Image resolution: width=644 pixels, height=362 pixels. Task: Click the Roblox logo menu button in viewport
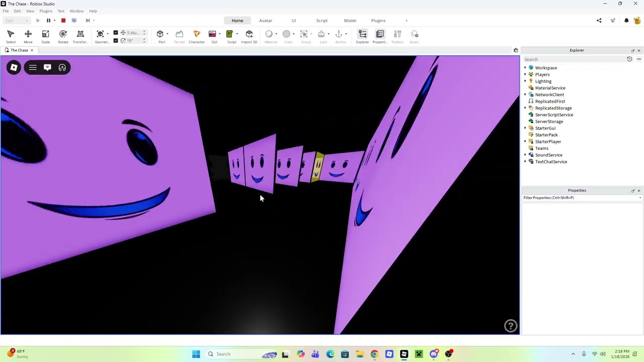14,67
